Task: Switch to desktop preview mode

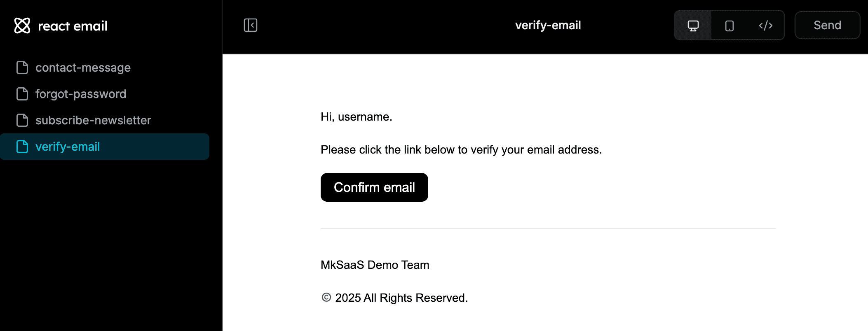Action: tap(693, 26)
